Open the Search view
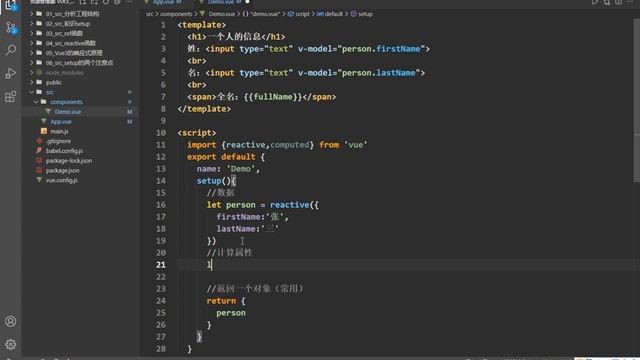The height and width of the screenshot is (360, 640). click(11, 50)
